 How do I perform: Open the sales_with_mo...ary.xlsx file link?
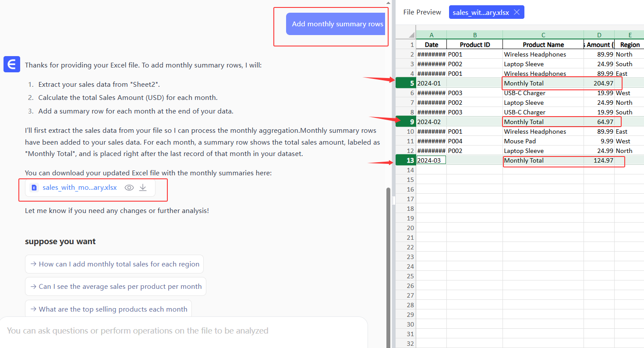79,188
